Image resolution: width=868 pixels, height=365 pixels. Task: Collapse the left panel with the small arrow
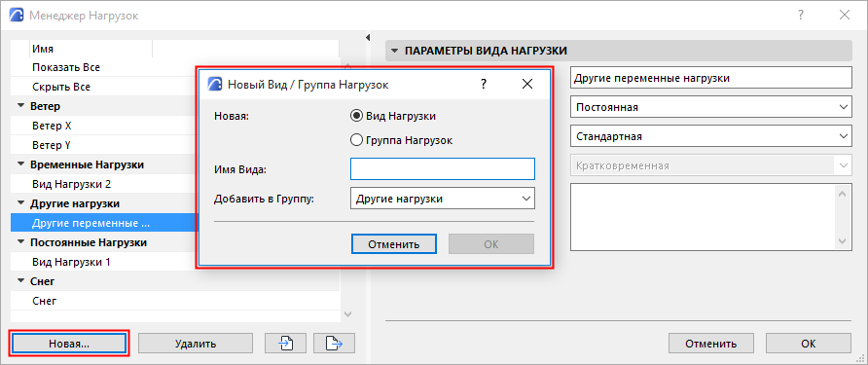coord(367,37)
